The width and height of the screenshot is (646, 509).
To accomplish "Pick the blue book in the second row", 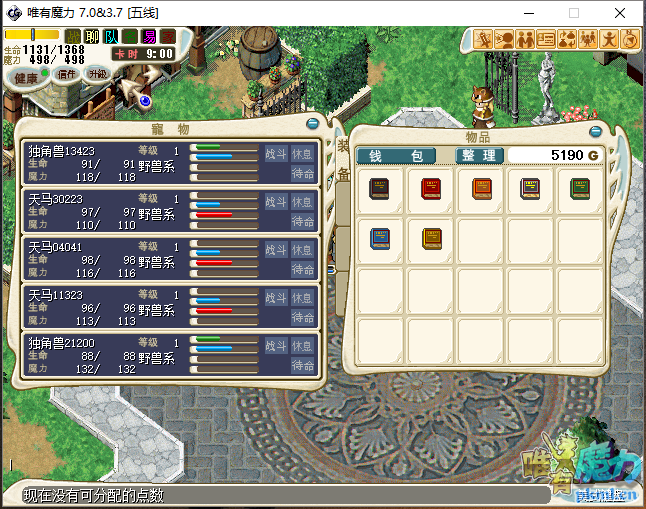I will tap(381, 238).
